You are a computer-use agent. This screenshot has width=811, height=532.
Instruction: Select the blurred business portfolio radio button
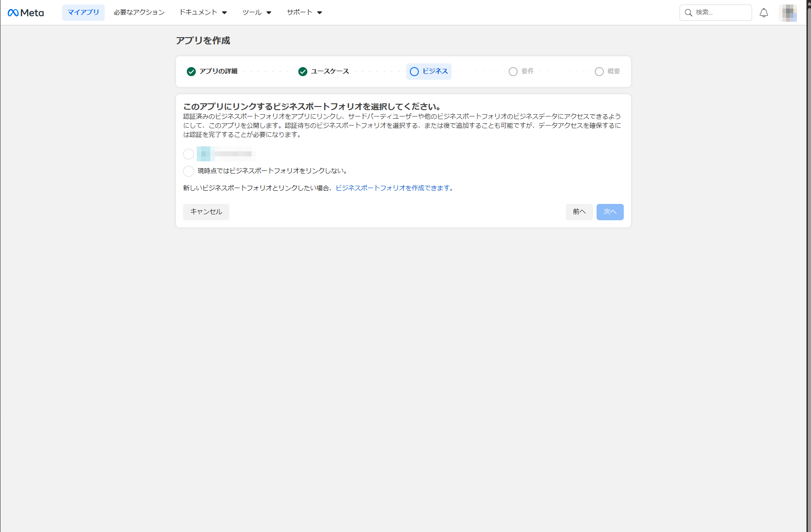[x=189, y=154]
